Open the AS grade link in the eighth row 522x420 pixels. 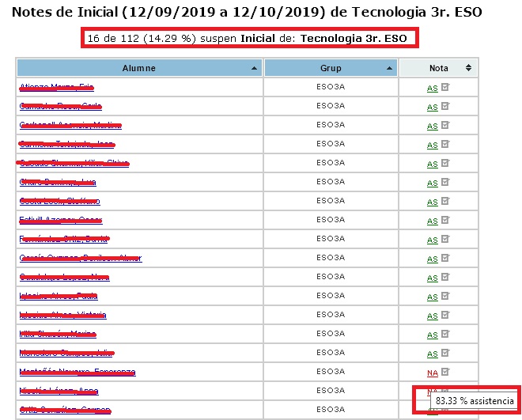click(x=433, y=221)
